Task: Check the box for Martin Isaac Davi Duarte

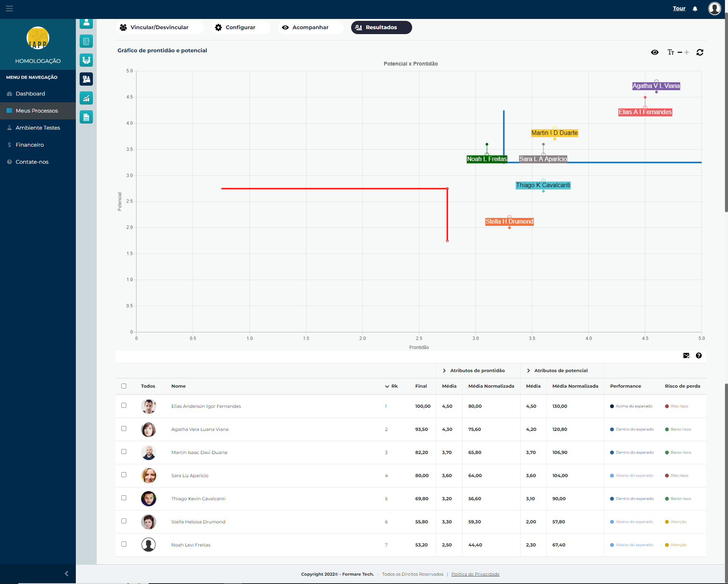Action: click(124, 451)
